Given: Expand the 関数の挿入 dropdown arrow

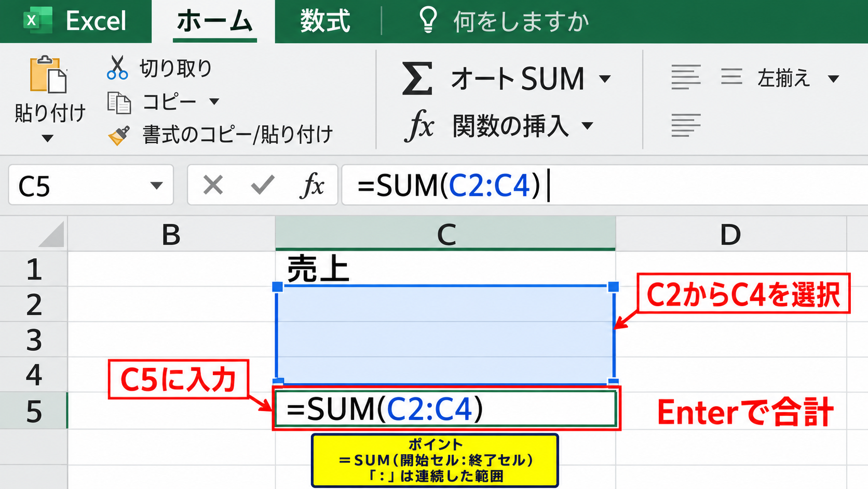Looking at the screenshot, I should click(x=588, y=126).
